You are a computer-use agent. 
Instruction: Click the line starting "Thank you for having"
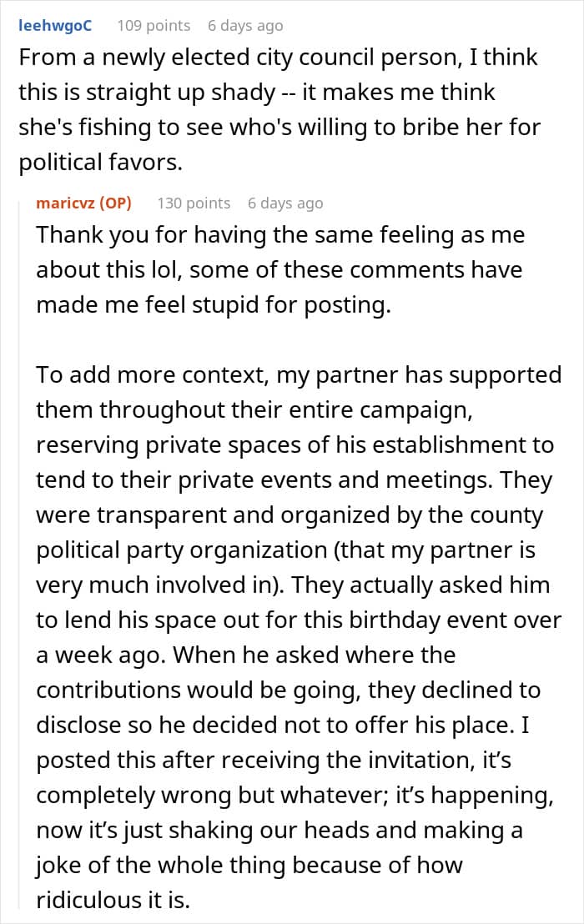tap(280, 235)
